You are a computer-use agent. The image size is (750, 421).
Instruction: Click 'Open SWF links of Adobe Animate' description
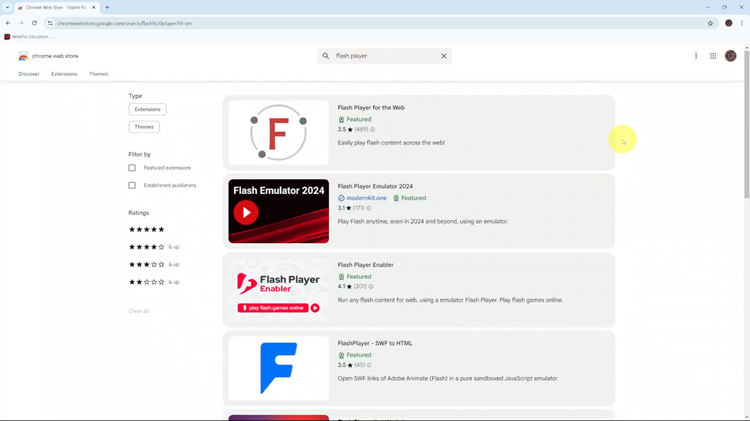[447, 378]
